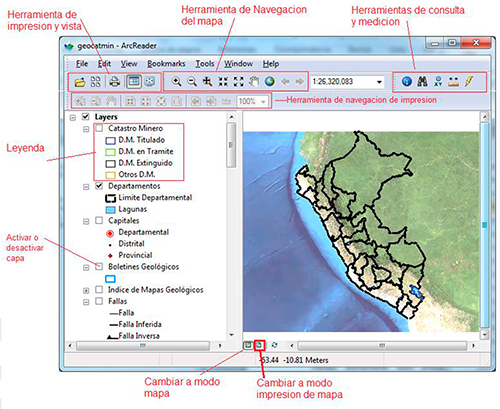Switch to map data view icon
Screen dimensions: 500x409
(248, 345)
